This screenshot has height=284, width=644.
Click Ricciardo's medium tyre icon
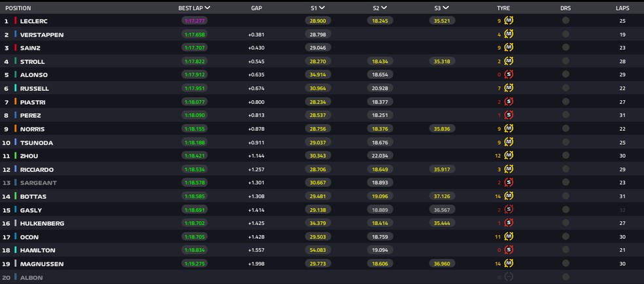click(509, 169)
